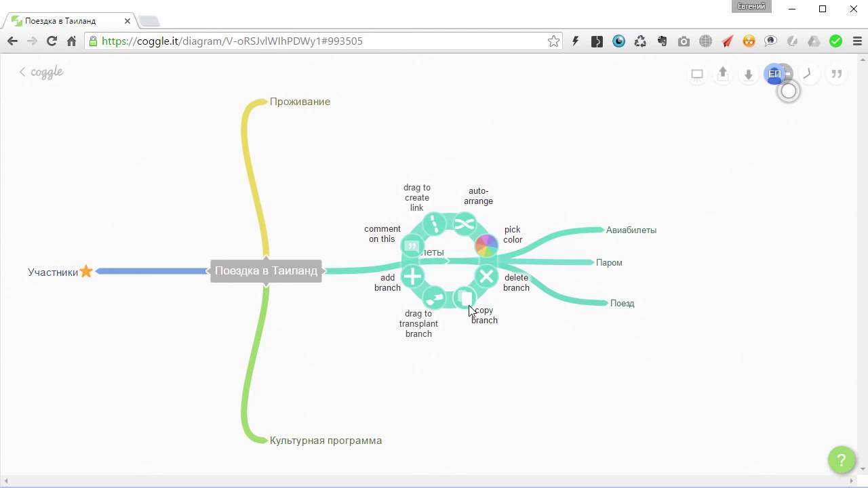Click the orange star icon beside Участники
Image resolution: width=868 pixels, height=488 pixels.
86,271
